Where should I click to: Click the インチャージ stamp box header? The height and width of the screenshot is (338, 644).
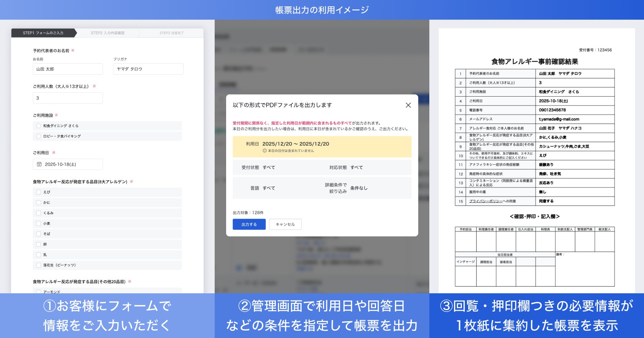click(x=465, y=262)
